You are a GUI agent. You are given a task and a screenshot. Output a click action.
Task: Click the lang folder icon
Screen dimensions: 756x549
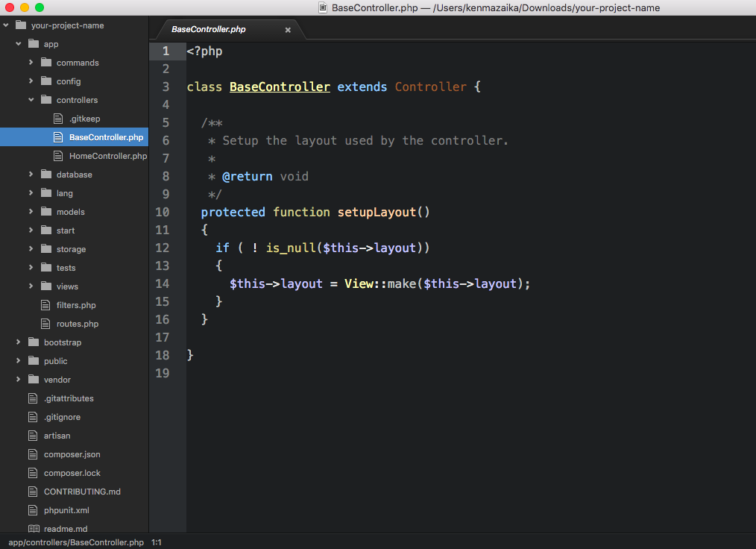click(46, 193)
